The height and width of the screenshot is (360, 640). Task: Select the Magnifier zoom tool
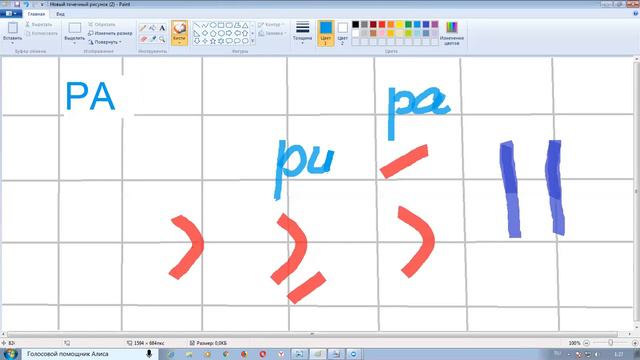162,39
